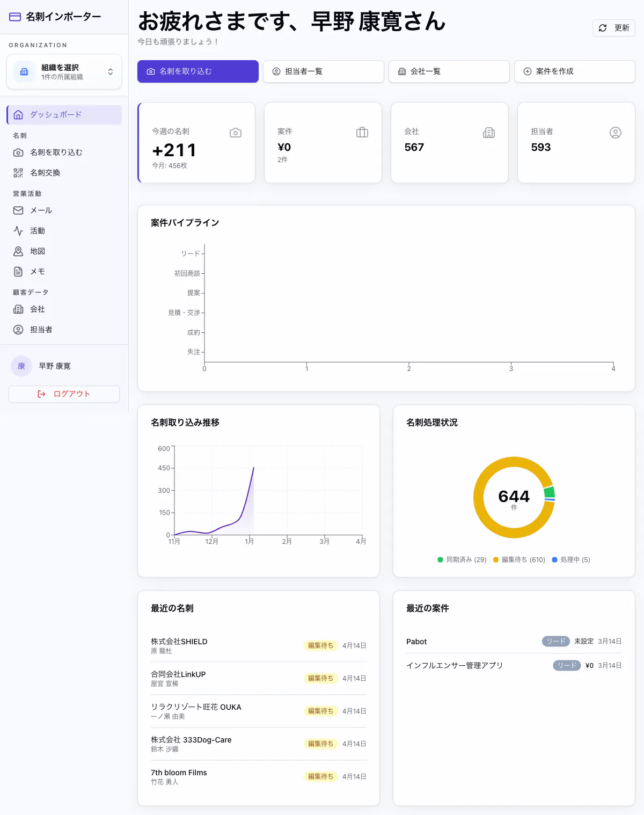644x815 pixels.
Task: Click the camera icon in purple button
Action: point(151,71)
